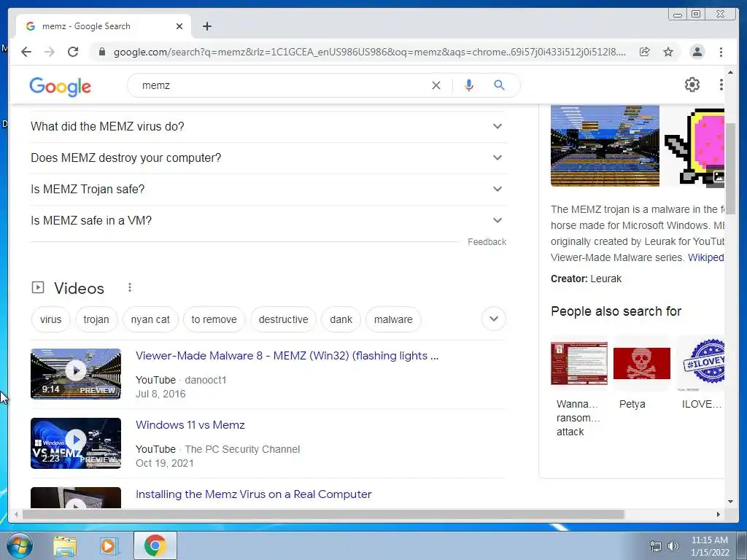Image resolution: width=747 pixels, height=560 pixels.
Task: Click the Feedback link
Action: tap(487, 242)
